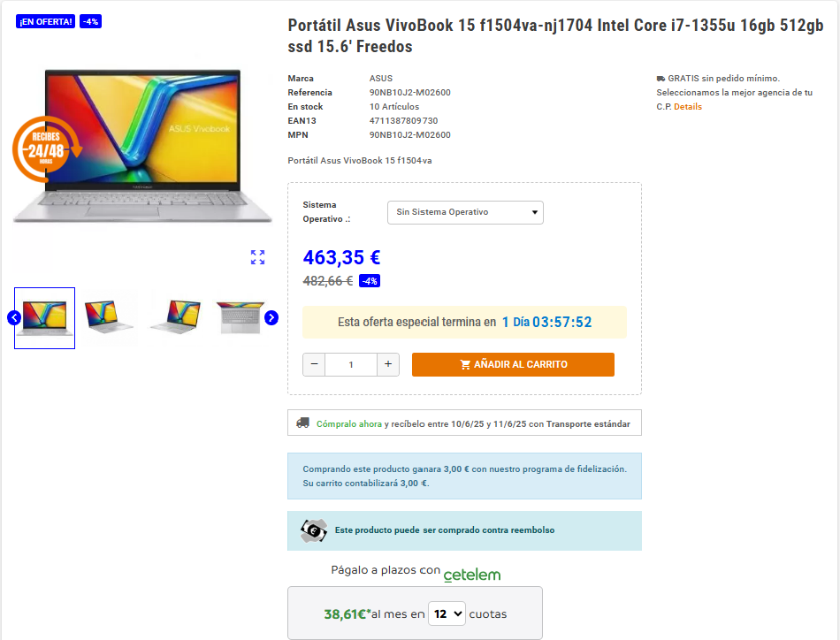840x640 pixels.
Task: Select the fourth keyboard-view thumbnail
Action: pyautogui.click(x=239, y=318)
